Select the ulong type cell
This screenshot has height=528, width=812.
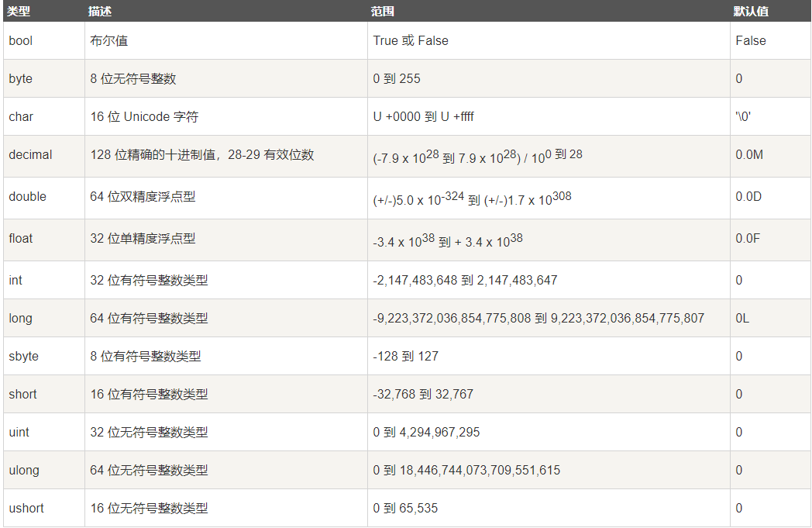(44, 470)
